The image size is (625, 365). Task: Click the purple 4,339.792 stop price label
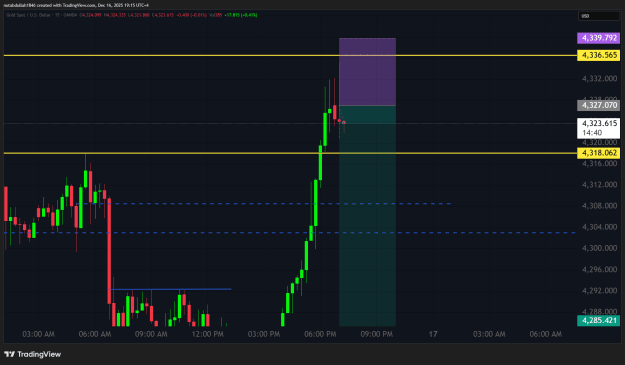tap(598, 38)
